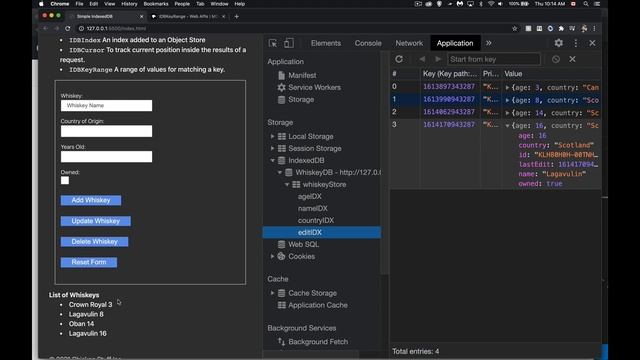Open the Bookmarks menu

[x=156, y=4]
